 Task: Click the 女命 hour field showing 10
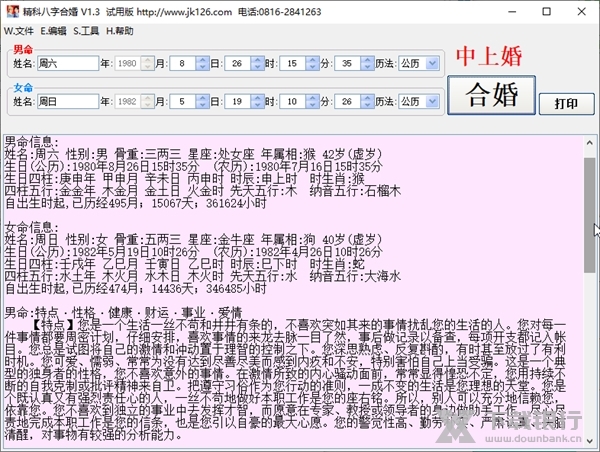coord(293,101)
